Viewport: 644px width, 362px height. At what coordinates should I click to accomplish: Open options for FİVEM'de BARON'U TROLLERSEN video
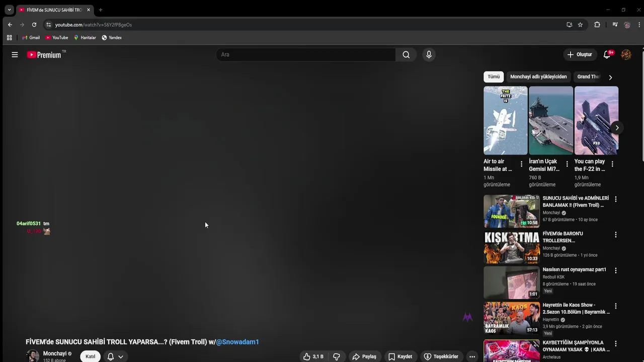tap(615, 235)
